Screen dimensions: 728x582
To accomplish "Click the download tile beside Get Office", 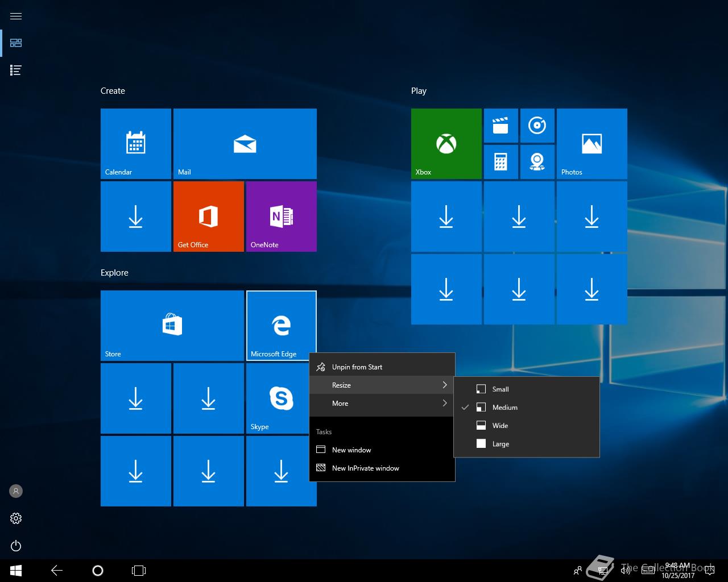I will point(136,217).
